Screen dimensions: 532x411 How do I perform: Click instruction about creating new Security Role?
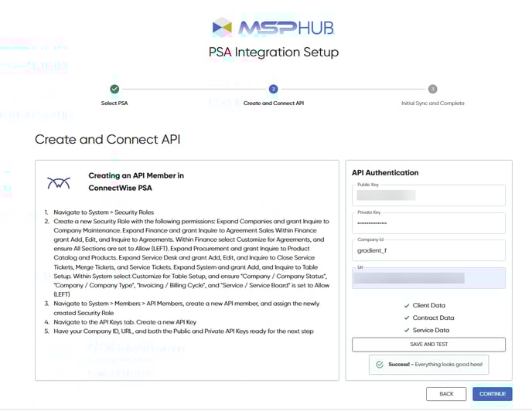[x=191, y=258]
